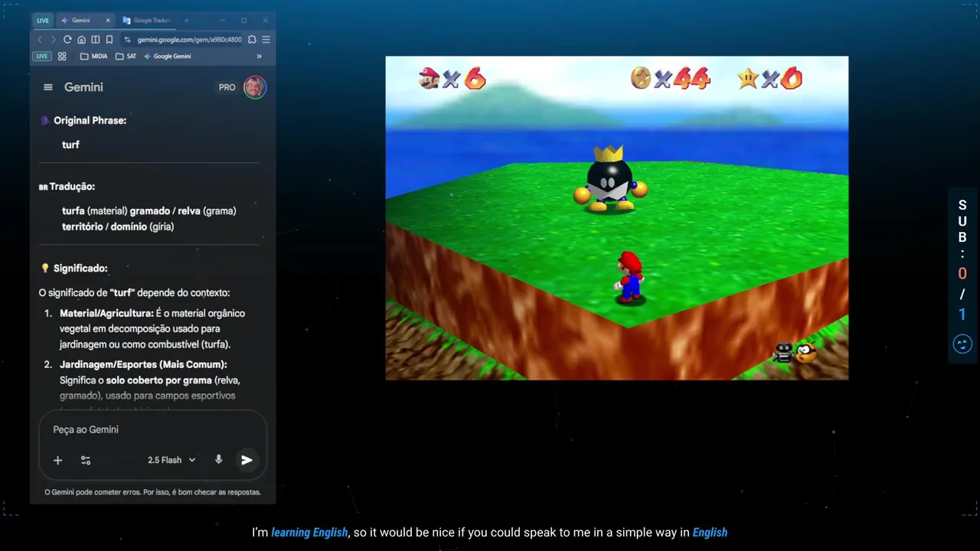Open a new browser tab
This screenshot has height=551, width=980.
click(x=186, y=21)
